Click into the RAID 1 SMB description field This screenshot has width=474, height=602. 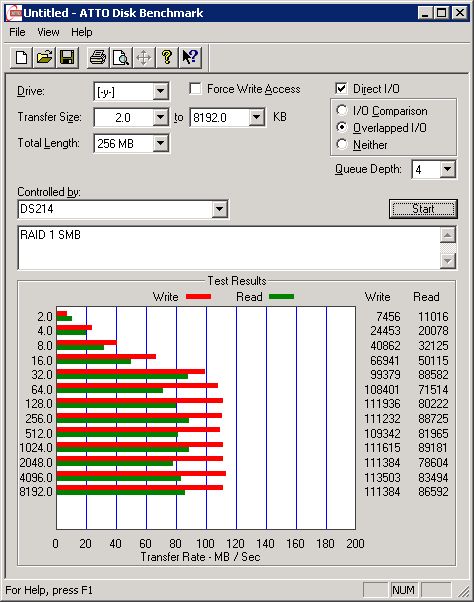click(x=229, y=248)
